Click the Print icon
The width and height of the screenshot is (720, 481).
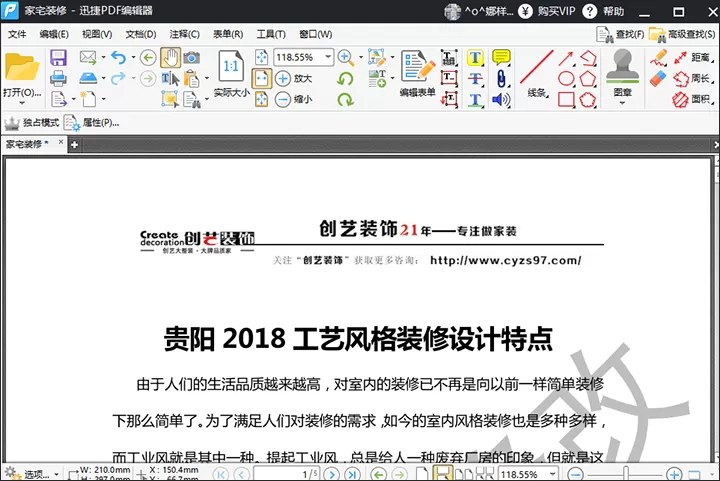(x=58, y=78)
